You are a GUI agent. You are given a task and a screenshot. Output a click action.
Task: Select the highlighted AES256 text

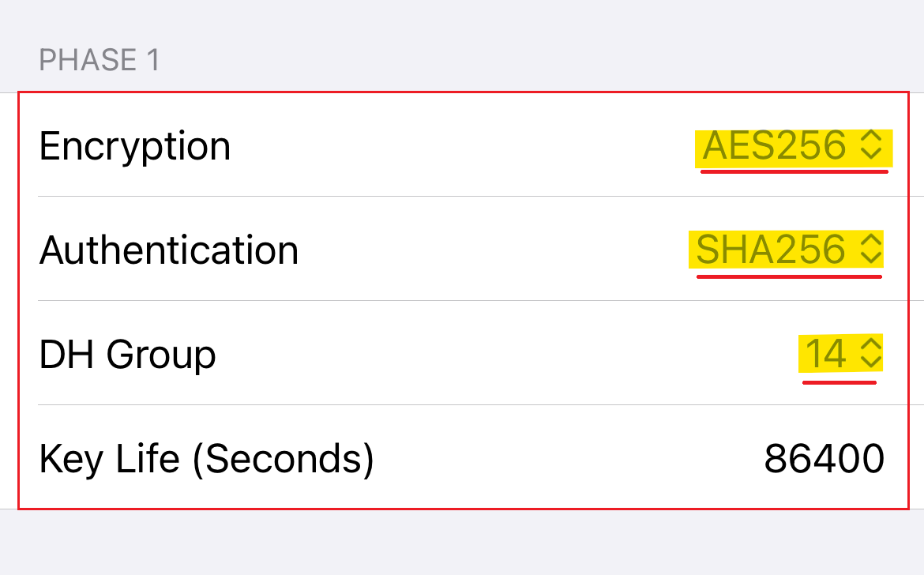[x=774, y=146]
